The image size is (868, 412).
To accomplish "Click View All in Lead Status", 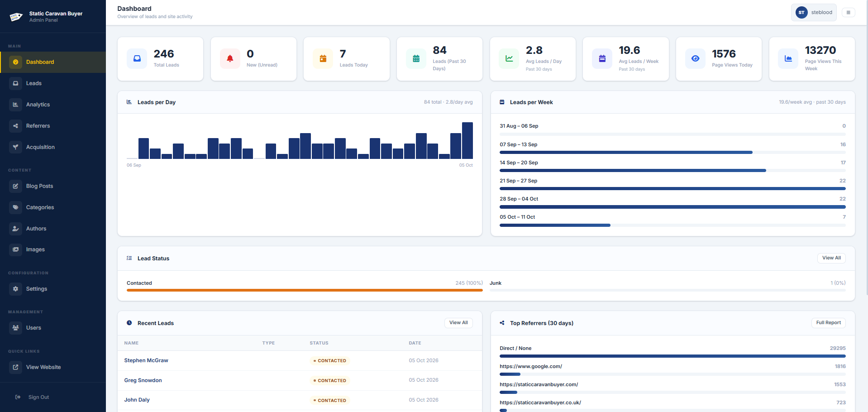I will [x=831, y=258].
